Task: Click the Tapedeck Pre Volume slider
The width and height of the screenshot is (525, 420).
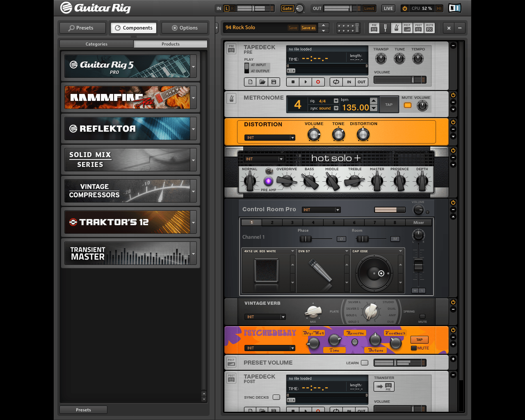Action: [400, 80]
